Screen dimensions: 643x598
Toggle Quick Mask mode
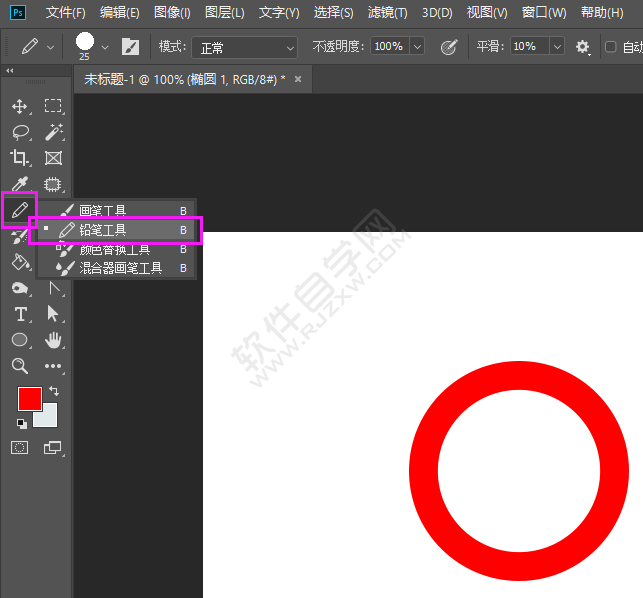[19, 447]
